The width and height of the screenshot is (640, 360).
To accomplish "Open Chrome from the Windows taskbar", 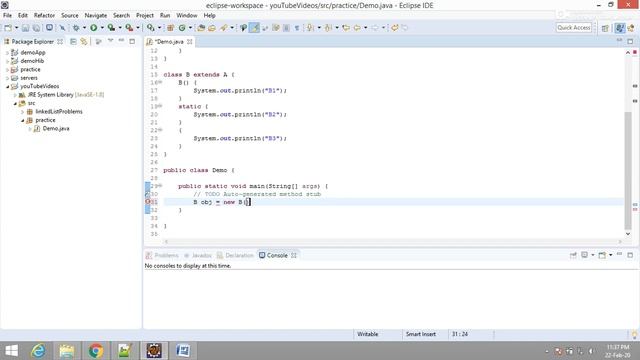I will tap(96, 351).
